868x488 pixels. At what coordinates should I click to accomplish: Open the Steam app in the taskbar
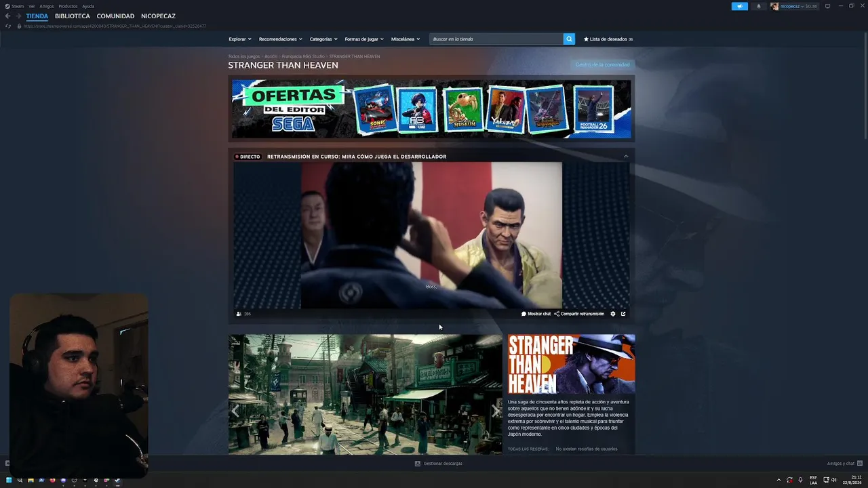117,480
